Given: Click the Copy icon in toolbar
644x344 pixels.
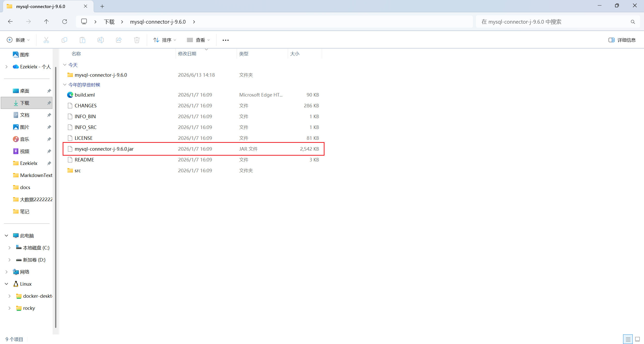Looking at the screenshot, I should pyautogui.click(x=64, y=40).
